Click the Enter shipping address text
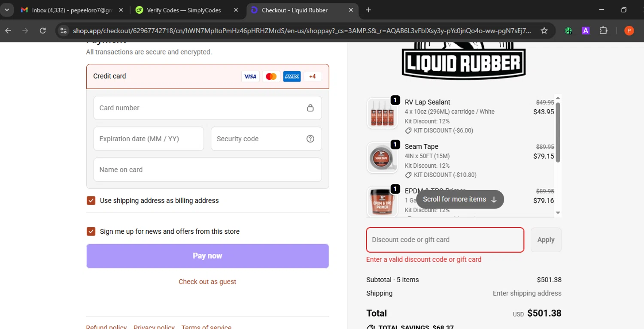Viewport: 644px width, 329px height. pyautogui.click(x=527, y=293)
